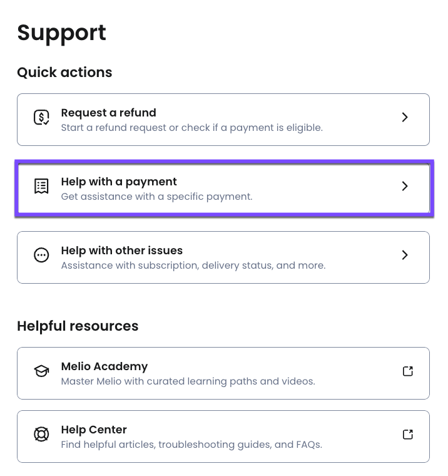Select the Help with other issues title
Screen dimensions: 448x476
(121, 251)
